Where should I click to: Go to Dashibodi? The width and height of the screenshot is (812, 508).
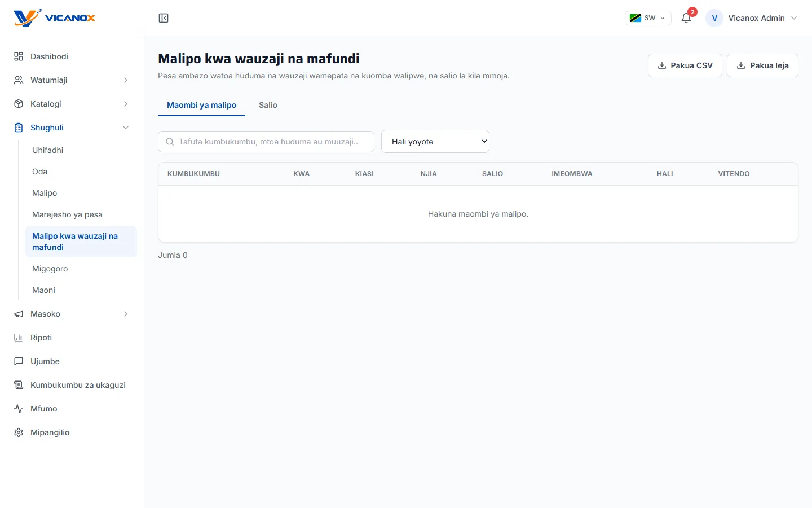point(72,56)
